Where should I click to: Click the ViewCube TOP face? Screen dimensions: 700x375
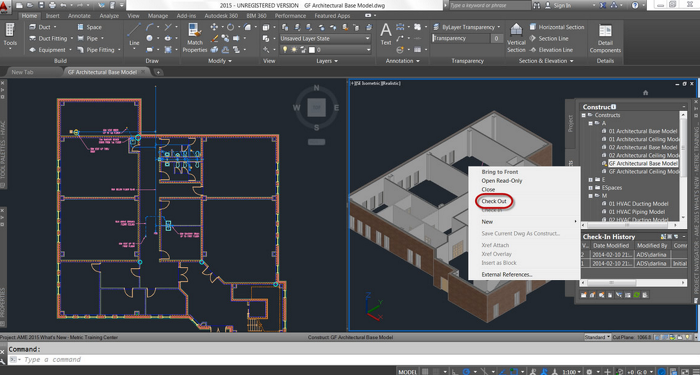pyautogui.click(x=317, y=108)
